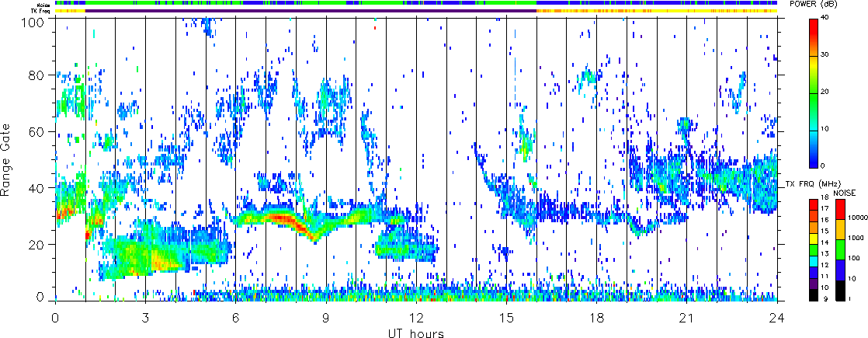Click the POWER colorbar tick label "0"
Viewport: 868px width, 338px height.
pyautogui.click(x=823, y=167)
